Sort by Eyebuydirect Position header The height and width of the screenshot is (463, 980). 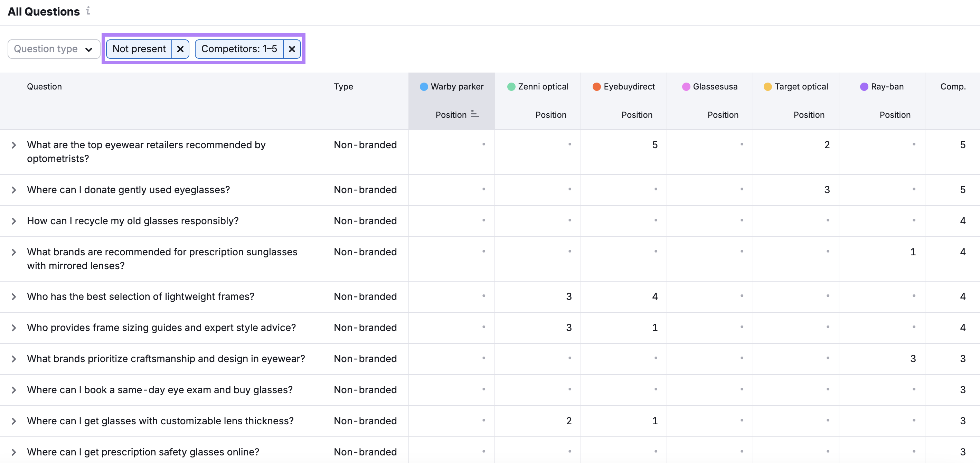[x=637, y=115]
